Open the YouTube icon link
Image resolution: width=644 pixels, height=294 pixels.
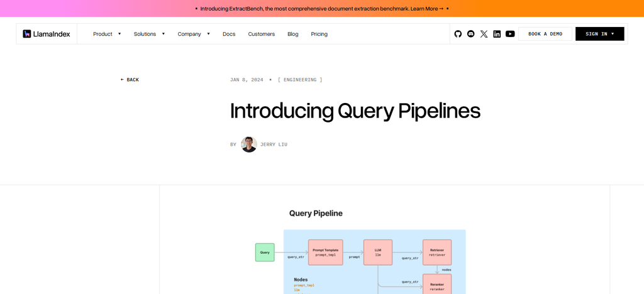click(x=510, y=34)
